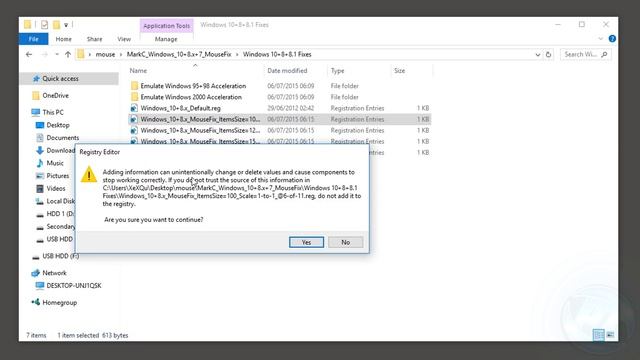Go back to the previous folder
Image resolution: width=640 pixels, height=360 pixels.
click(29, 54)
